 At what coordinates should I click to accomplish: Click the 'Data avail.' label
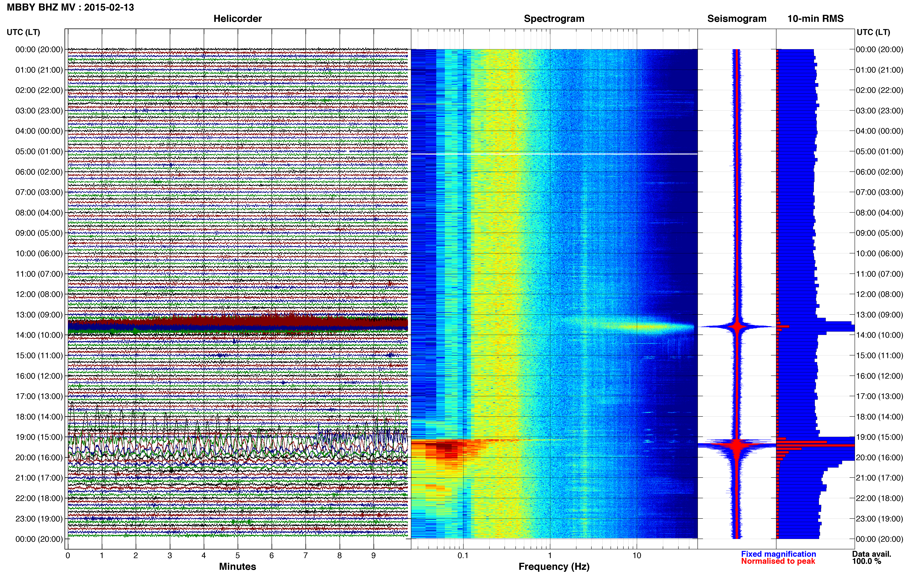point(872,554)
